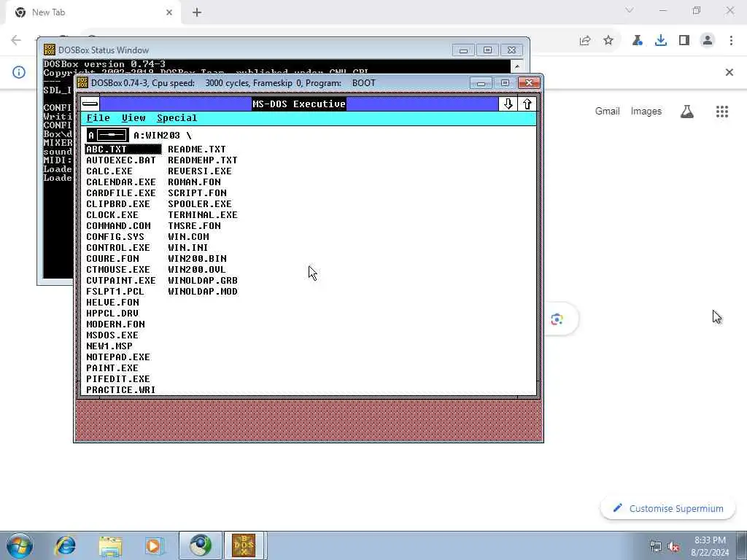Select WIN200.OVL file

click(197, 270)
